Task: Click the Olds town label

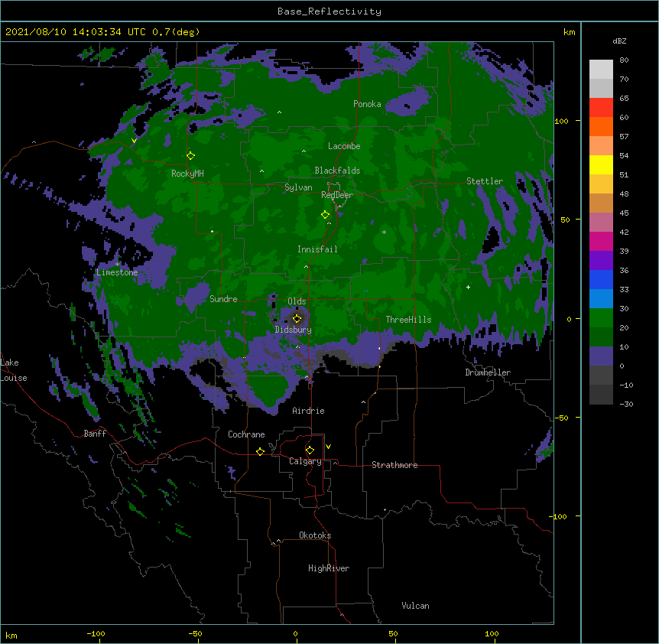Action: 297,301
